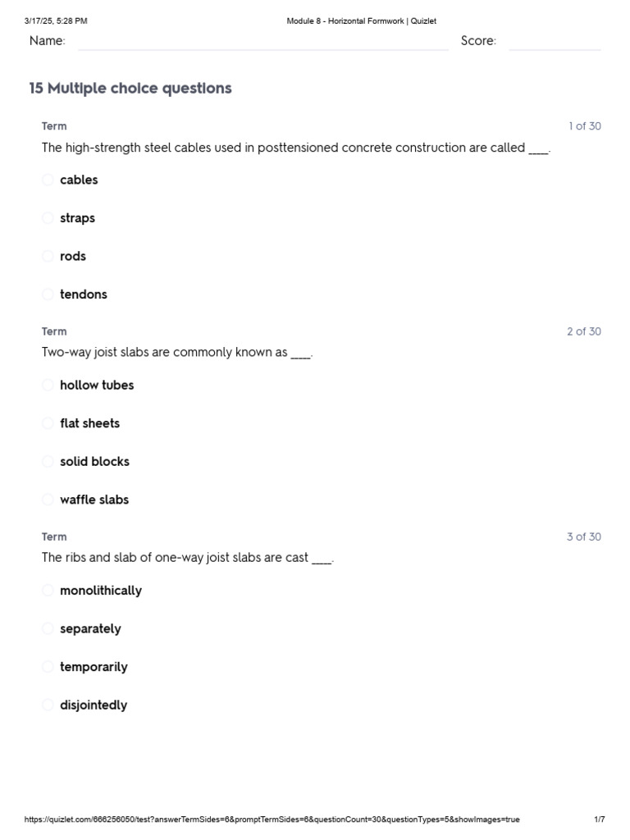The width and height of the screenshot is (630, 840).
Task: Click the Score input line
Action: click(555, 42)
